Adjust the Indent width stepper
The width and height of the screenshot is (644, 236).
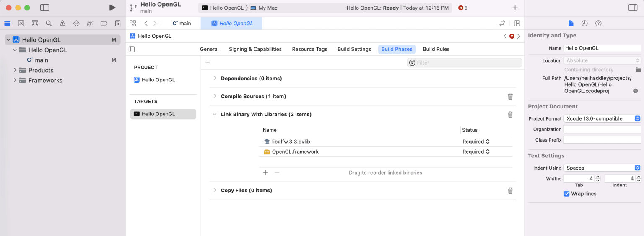pos(639,178)
